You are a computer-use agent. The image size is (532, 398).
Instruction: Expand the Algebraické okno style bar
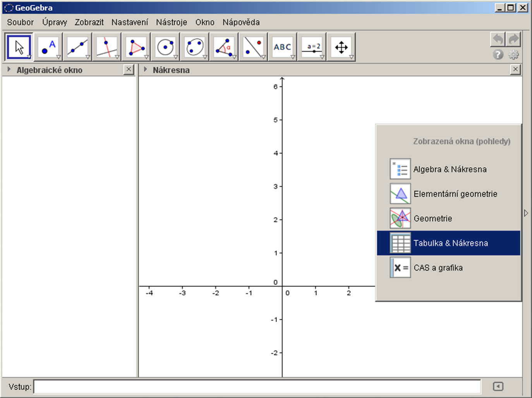9,70
